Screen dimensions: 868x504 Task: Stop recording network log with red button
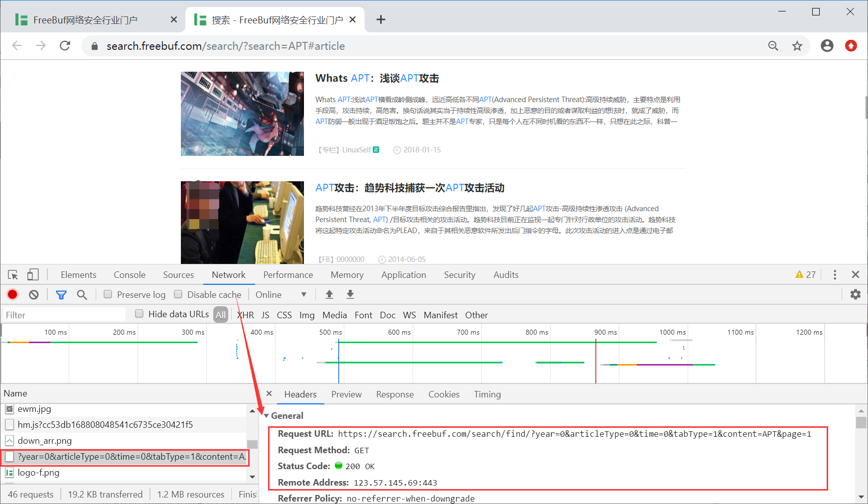point(12,295)
